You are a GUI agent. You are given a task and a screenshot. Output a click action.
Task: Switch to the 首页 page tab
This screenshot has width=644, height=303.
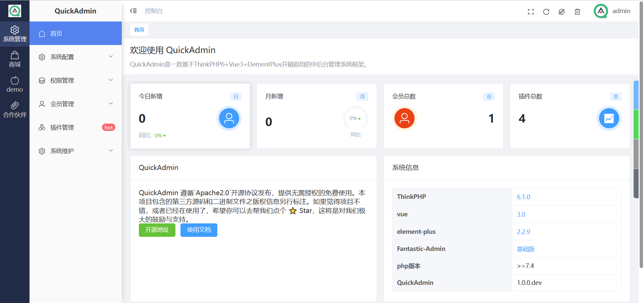pyautogui.click(x=139, y=30)
